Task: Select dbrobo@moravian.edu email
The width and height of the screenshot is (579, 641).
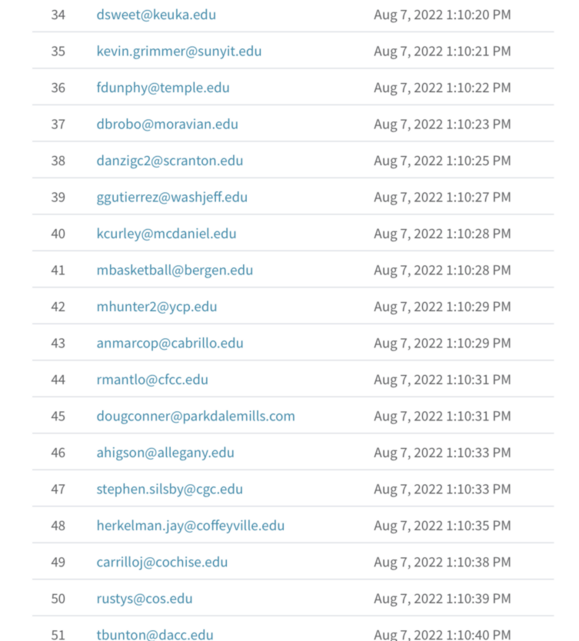Action: point(167,124)
